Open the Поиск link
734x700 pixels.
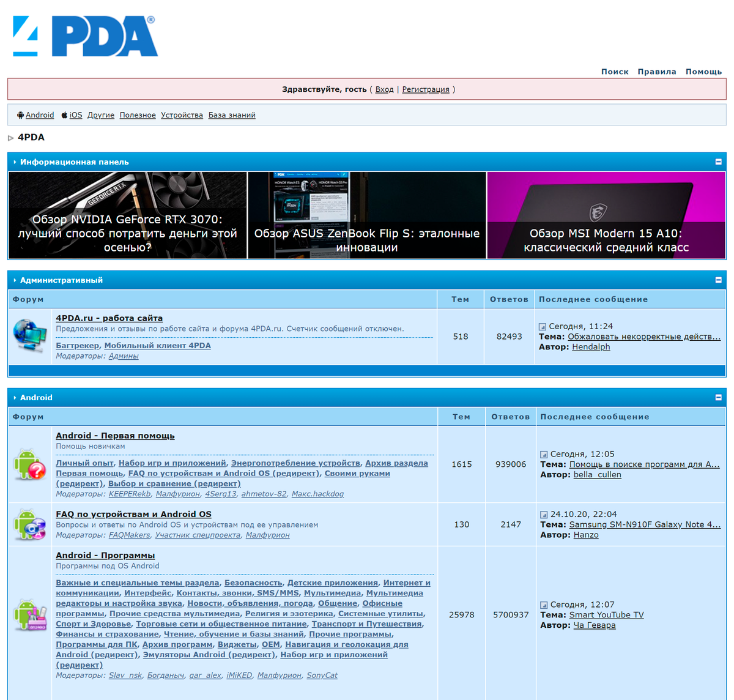tap(615, 72)
